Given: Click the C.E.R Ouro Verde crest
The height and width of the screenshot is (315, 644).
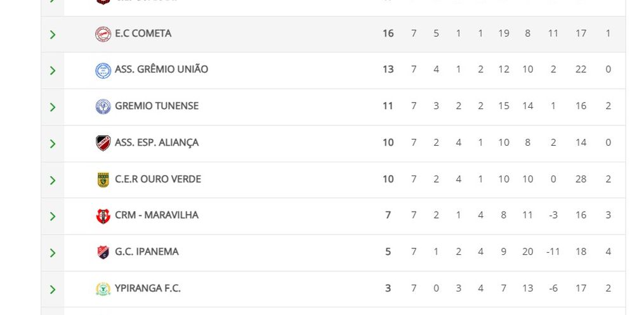Looking at the screenshot, I should click(103, 180).
